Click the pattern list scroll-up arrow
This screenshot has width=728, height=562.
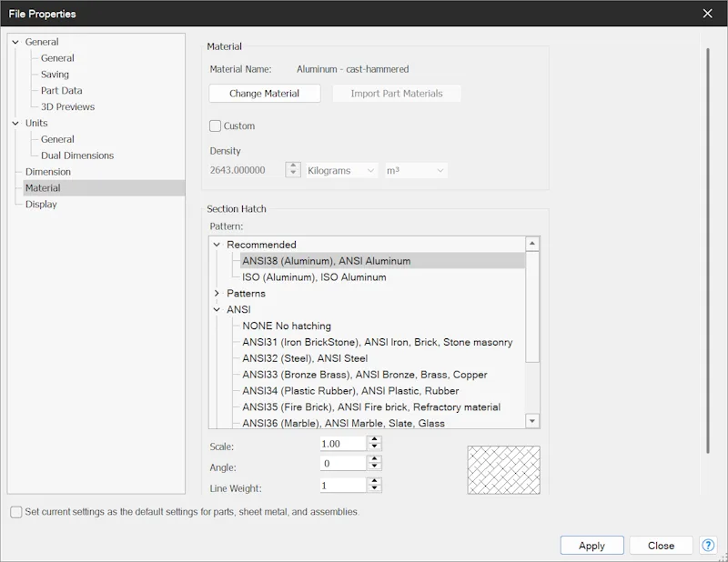coord(532,244)
